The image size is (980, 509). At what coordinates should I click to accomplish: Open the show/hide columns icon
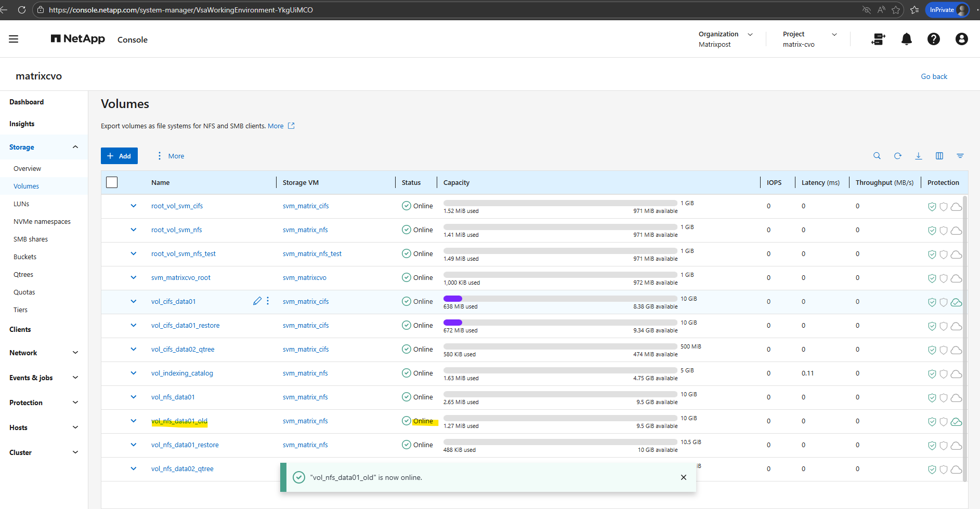point(939,156)
